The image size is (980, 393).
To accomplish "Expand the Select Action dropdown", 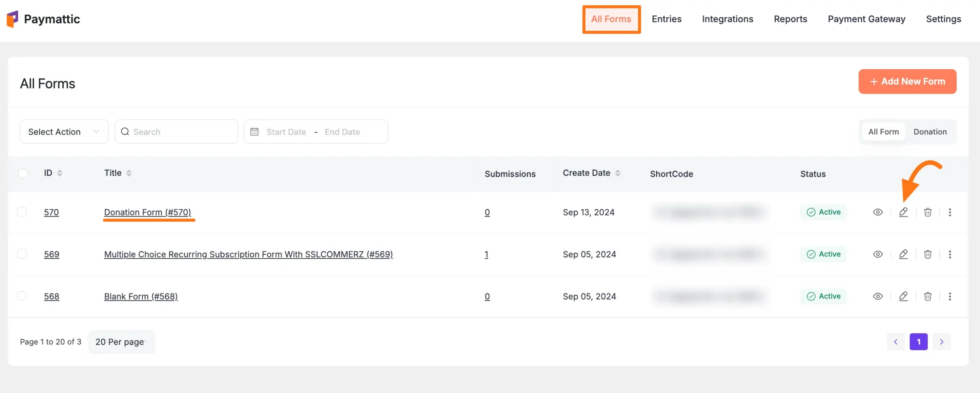I will click(64, 132).
